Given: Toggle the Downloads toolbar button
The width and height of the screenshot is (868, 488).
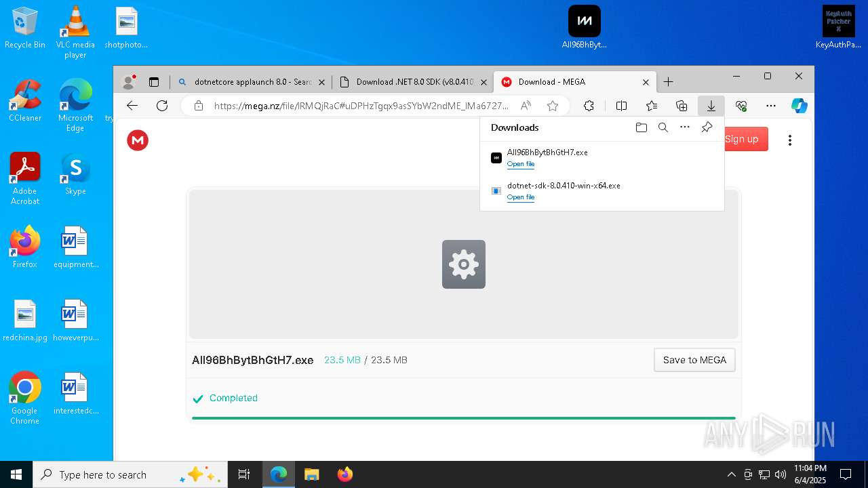Looking at the screenshot, I should pos(711,106).
